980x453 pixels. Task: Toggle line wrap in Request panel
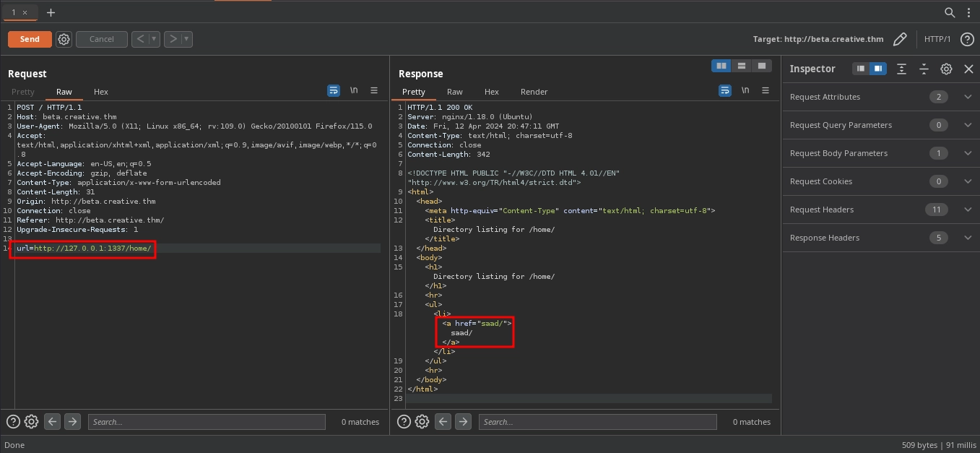click(x=334, y=90)
